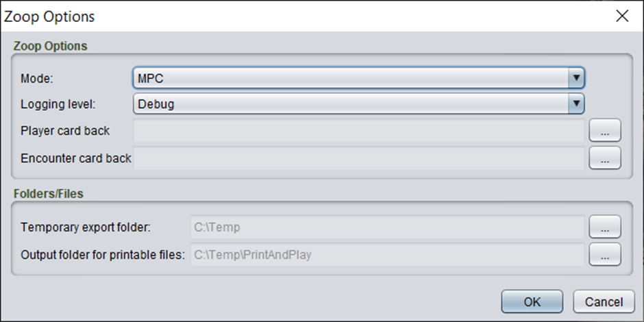Focus the Player card back field
The width and height of the screenshot is (644, 322).
click(358, 131)
